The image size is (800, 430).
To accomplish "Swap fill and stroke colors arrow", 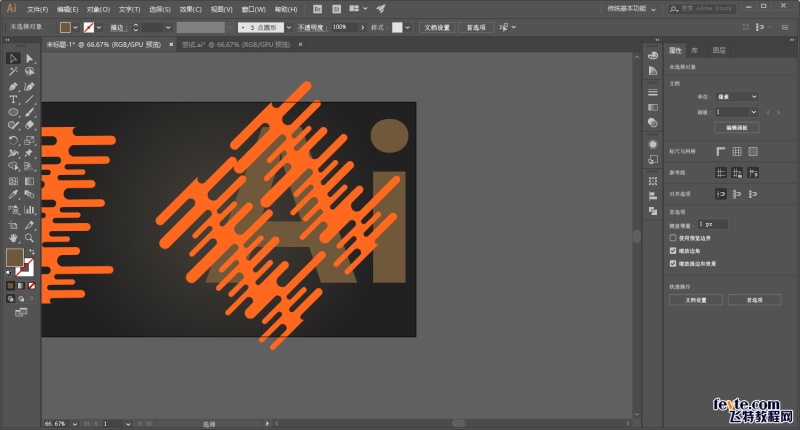I will [32, 252].
